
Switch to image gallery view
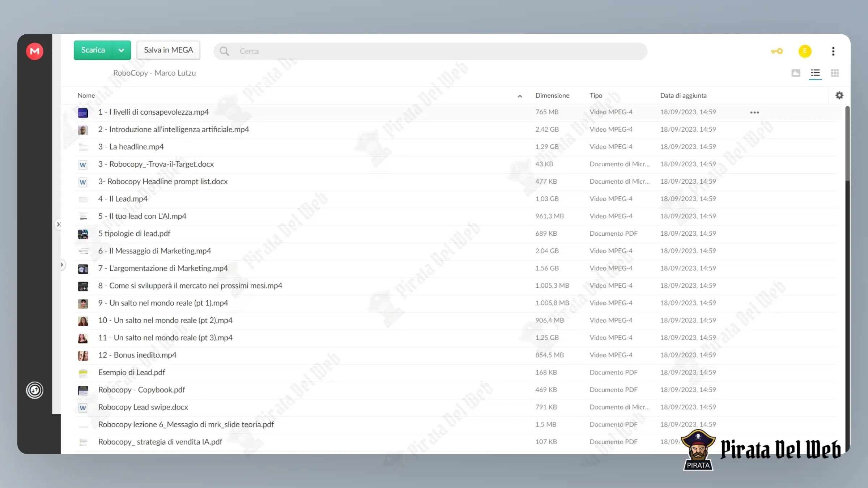click(x=796, y=73)
